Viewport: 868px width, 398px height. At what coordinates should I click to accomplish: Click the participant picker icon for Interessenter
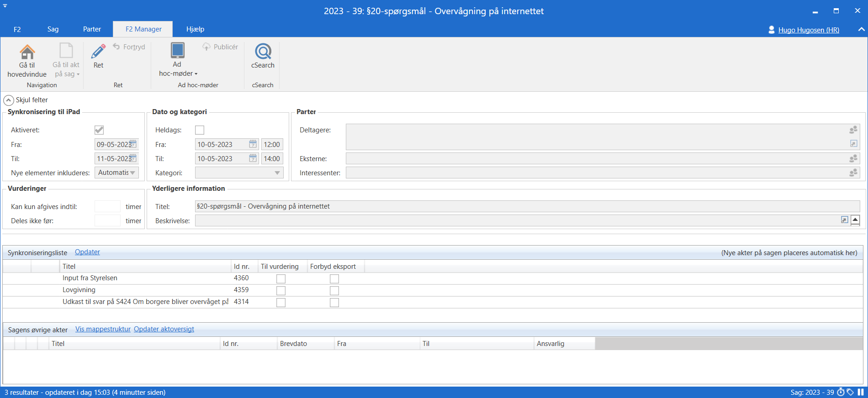click(853, 173)
